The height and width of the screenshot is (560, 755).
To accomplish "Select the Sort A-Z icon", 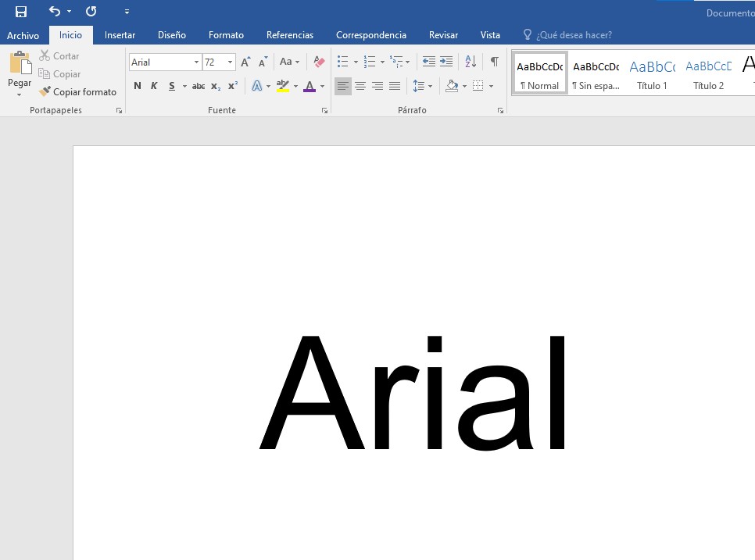I will pos(471,62).
